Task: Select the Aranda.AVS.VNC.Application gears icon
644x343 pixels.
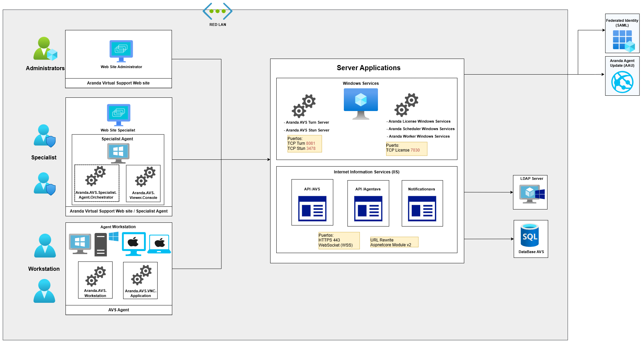Action: pyautogui.click(x=141, y=275)
